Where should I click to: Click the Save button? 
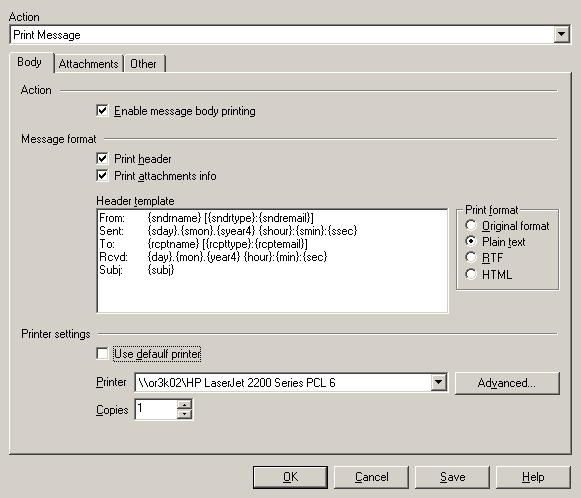[452, 477]
